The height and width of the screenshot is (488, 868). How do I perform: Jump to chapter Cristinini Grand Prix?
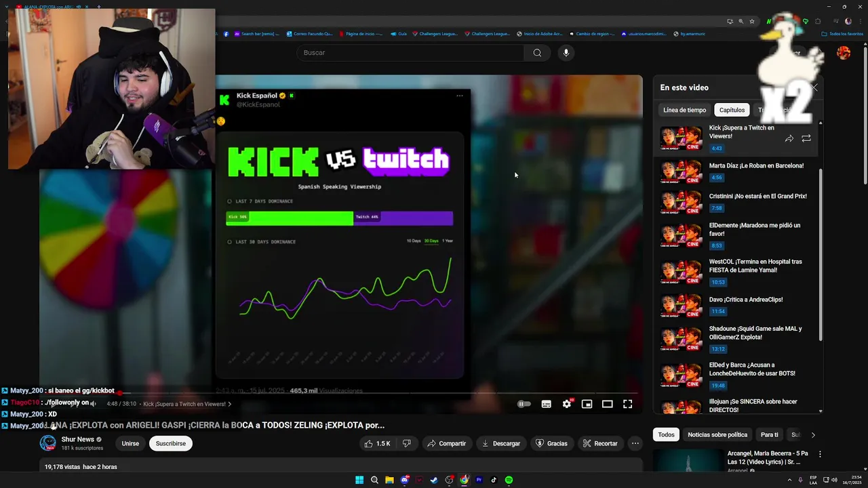pos(736,203)
